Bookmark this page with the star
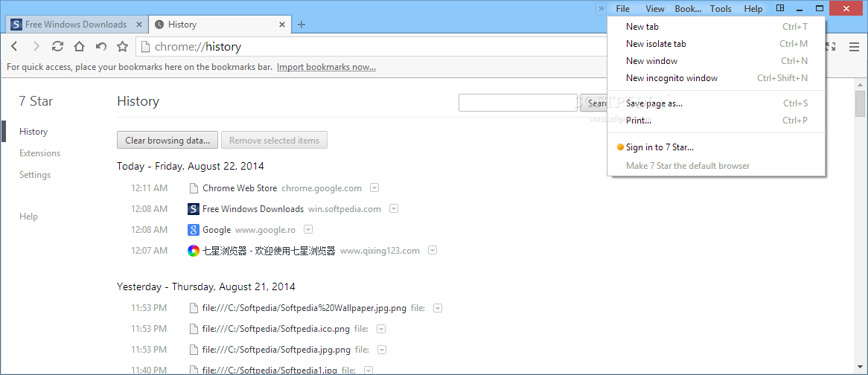The width and height of the screenshot is (868, 375). pyautogui.click(x=122, y=46)
